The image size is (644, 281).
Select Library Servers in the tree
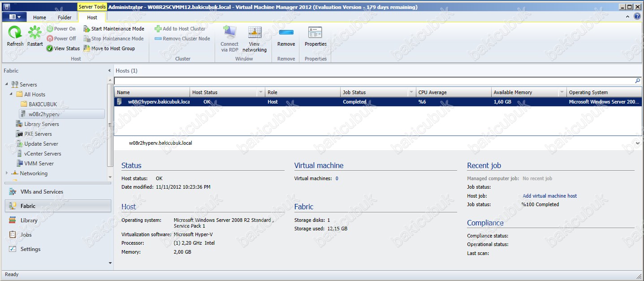click(x=37, y=124)
